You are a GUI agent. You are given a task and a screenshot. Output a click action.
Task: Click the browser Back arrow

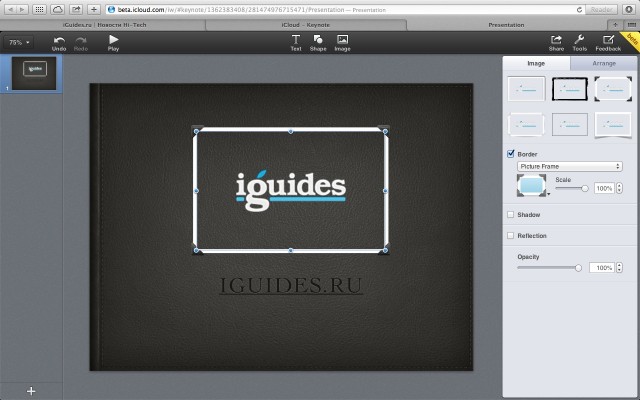tap(11, 9)
